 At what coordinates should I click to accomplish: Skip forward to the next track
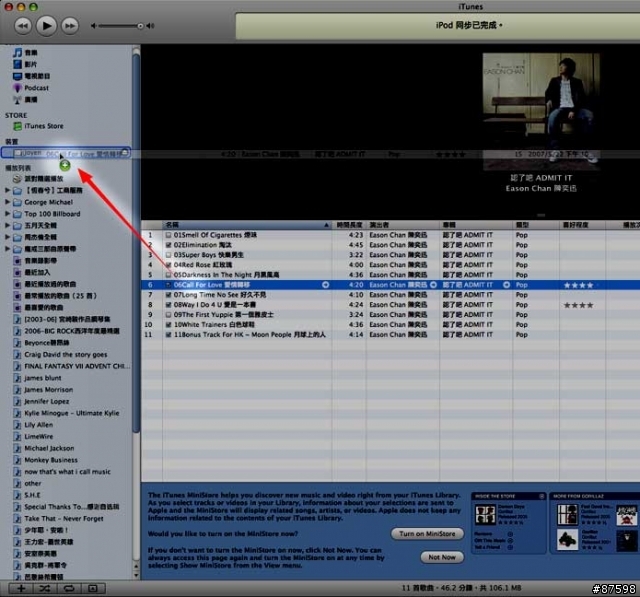pyautogui.click(x=70, y=26)
